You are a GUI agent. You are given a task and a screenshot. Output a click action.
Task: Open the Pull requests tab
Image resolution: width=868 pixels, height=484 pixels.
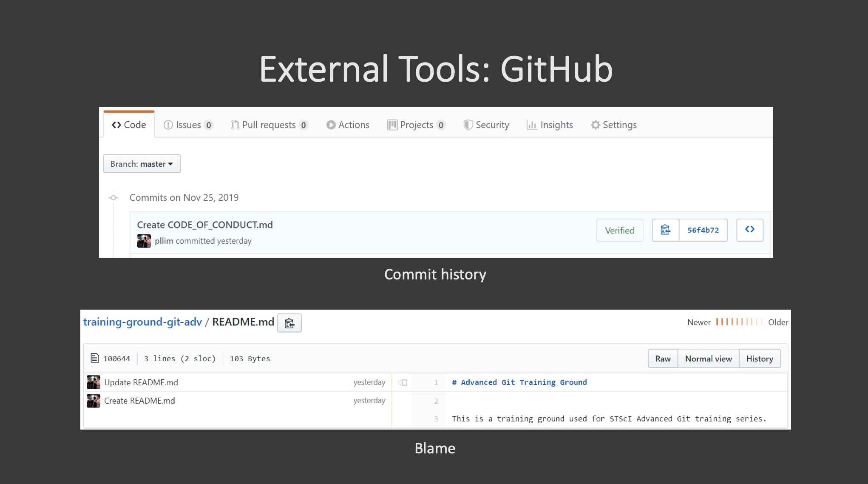269,125
